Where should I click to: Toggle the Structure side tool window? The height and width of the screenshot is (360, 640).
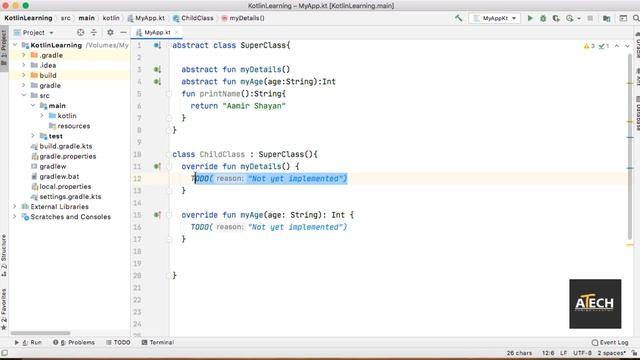4,256
